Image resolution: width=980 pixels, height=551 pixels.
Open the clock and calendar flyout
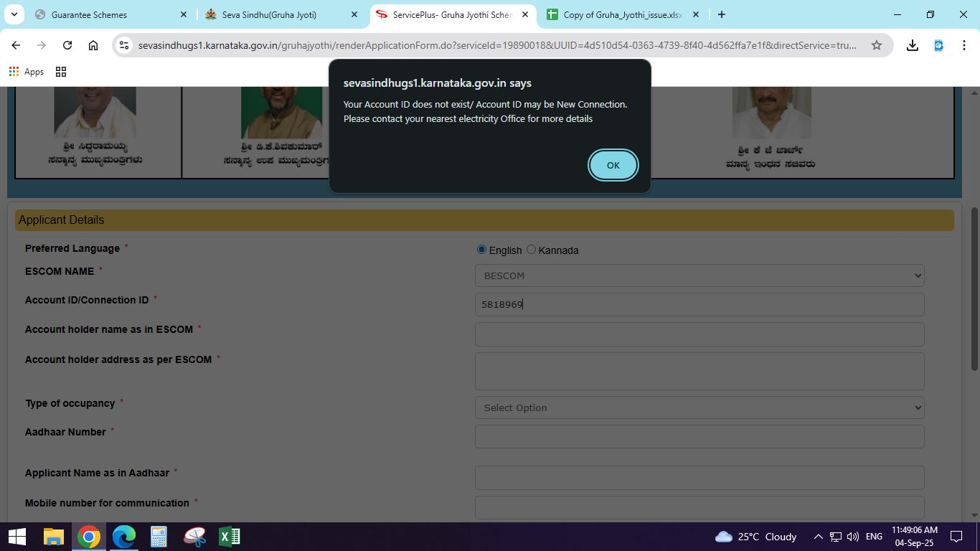pos(915,537)
